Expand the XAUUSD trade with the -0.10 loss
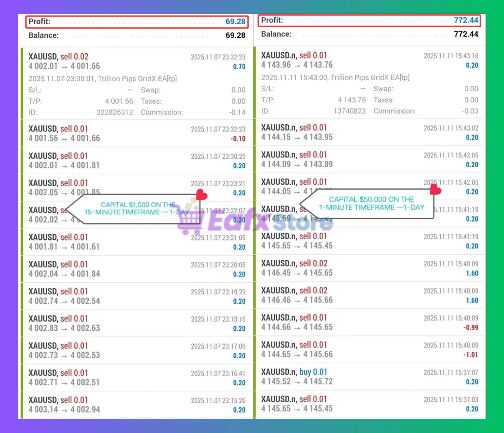 click(x=137, y=133)
